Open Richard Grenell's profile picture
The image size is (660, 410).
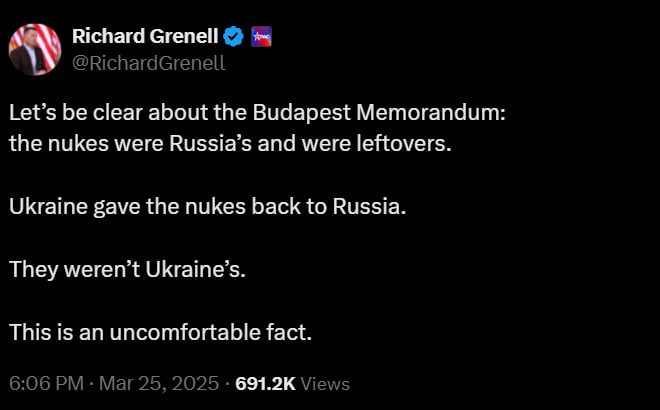pyautogui.click(x=35, y=49)
